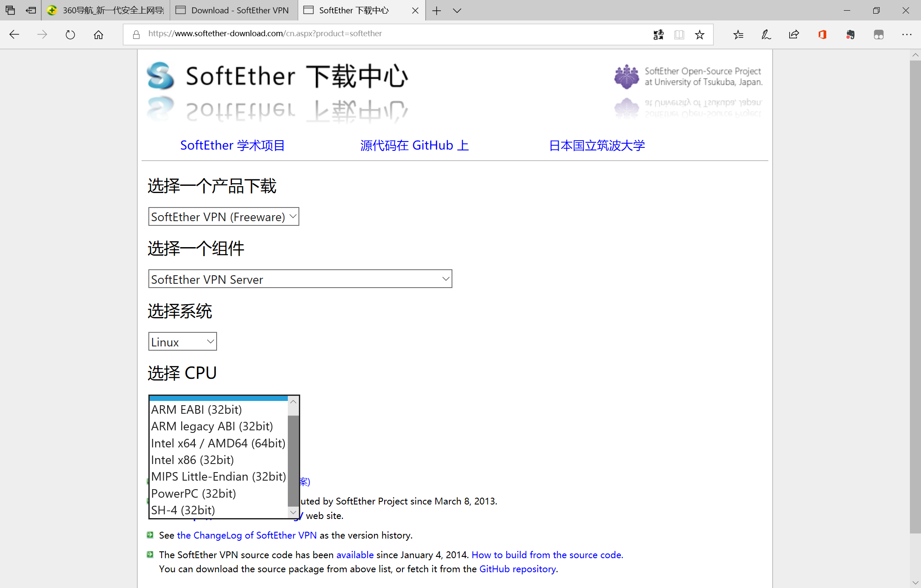Choose MIPS Little-Endian (32bit) option

pyautogui.click(x=219, y=476)
